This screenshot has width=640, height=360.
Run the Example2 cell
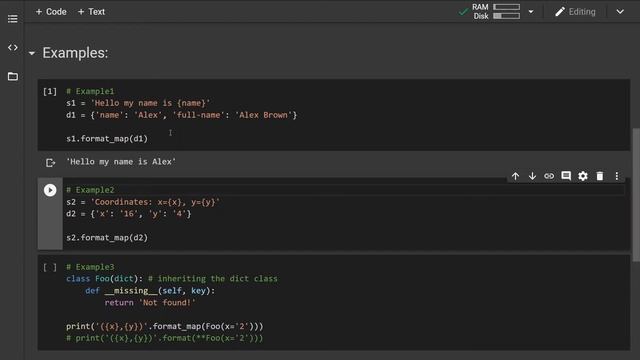click(x=50, y=190)
